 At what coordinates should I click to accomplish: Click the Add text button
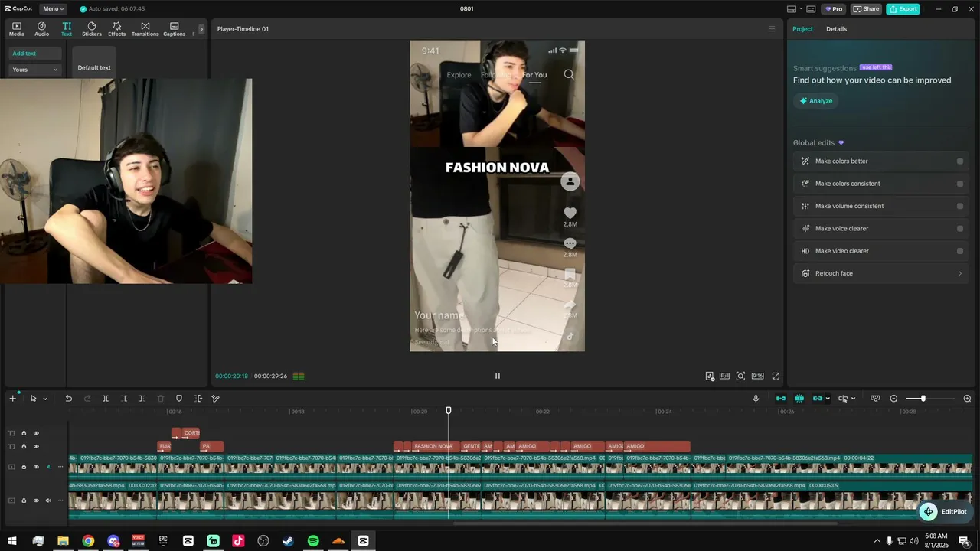pos(35,54)
